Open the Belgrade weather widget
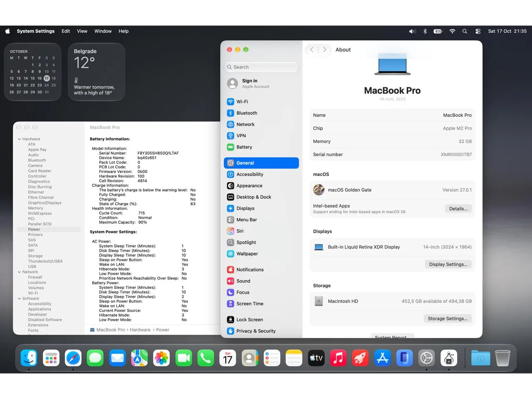This screenshot has width=532, height=399. pyautogui.click(x=96, y=72)
